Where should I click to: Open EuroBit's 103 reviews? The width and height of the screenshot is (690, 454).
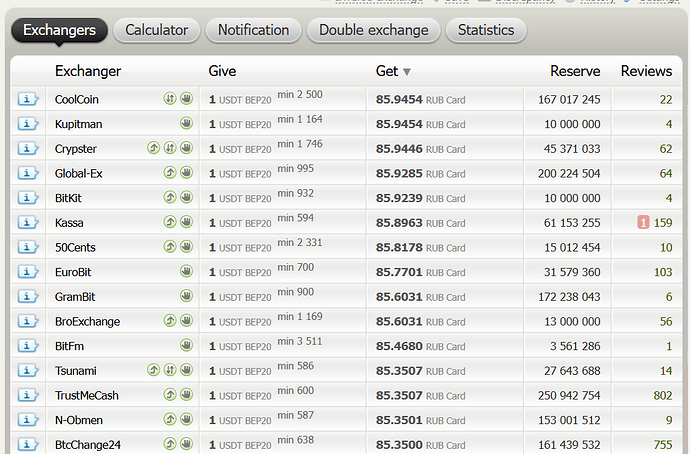(663, 272)
